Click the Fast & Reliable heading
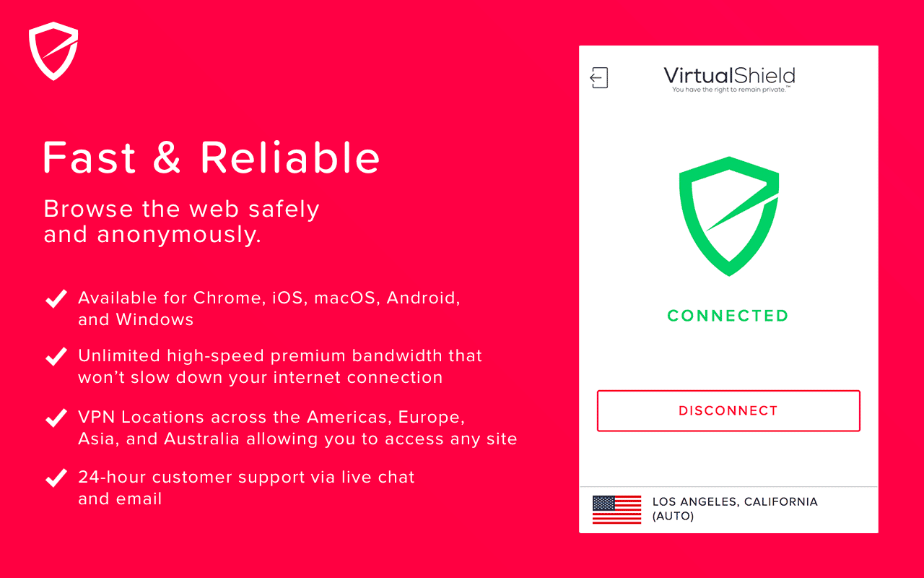The image size is (924, 578). click(x=212, y=158)
